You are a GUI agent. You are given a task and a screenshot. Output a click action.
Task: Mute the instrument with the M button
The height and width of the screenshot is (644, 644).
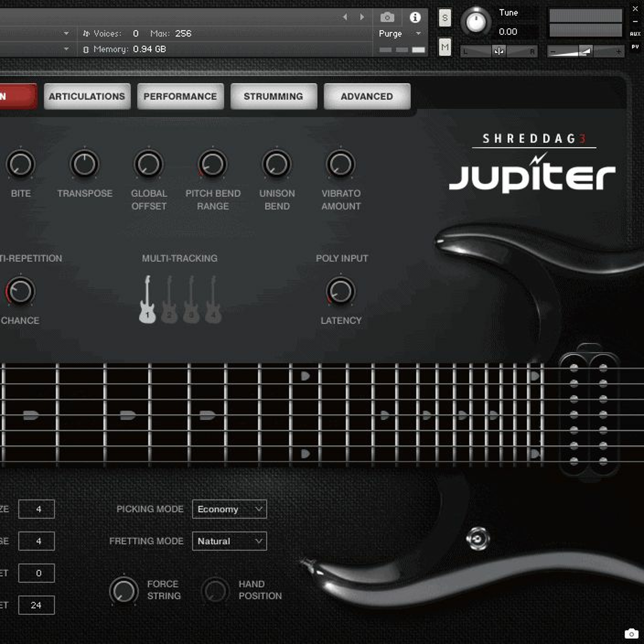pyautogui.click(x=445, y=47)
